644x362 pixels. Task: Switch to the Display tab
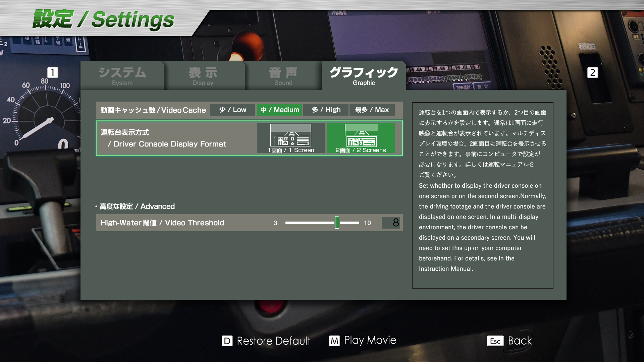[x=203, y=76]
